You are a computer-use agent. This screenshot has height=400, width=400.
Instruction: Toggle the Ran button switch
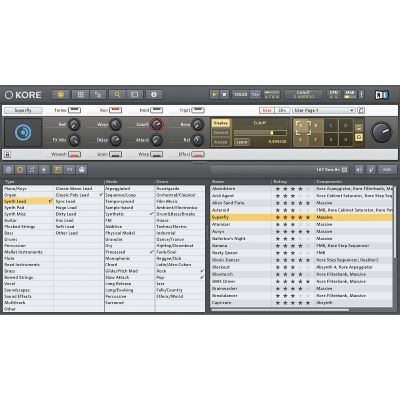pyautogui.click(x=115, y=110)
